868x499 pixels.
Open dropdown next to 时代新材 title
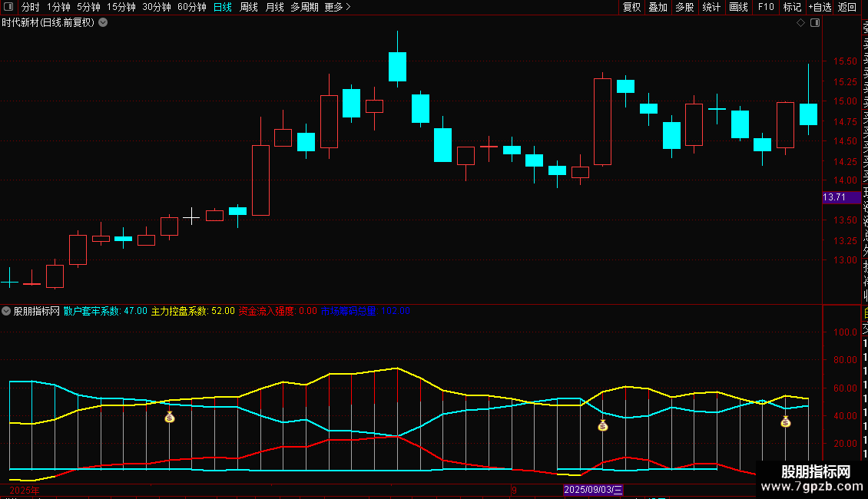click(103, 23)
